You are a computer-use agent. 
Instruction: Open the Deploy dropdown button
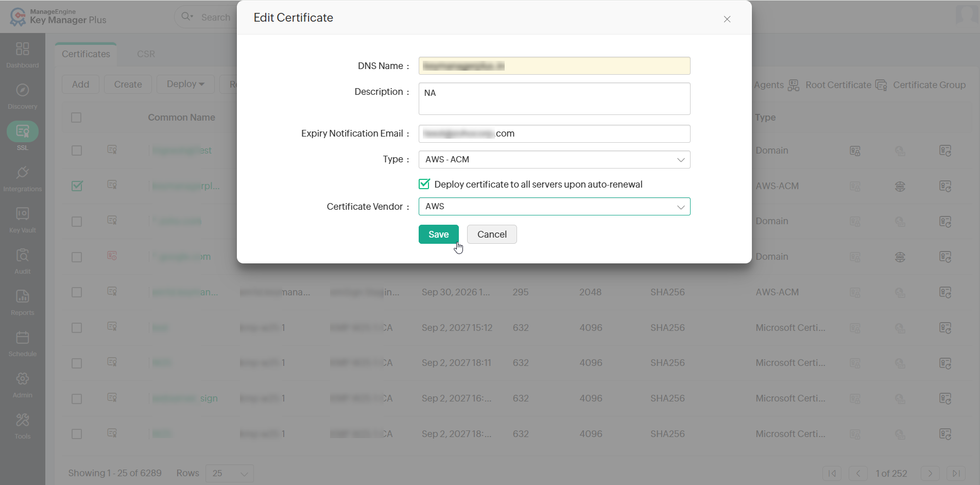[x=185, y=84]
